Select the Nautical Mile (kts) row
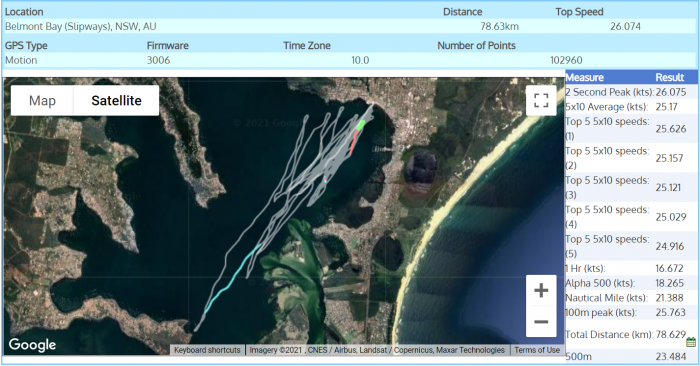The width and height of the screenshot is (700, 366). pyautogui.click(x=631, y=298)
